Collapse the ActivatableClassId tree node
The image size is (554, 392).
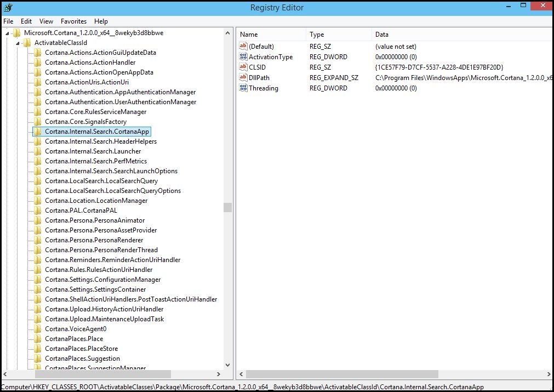click(x=18, y=43)
